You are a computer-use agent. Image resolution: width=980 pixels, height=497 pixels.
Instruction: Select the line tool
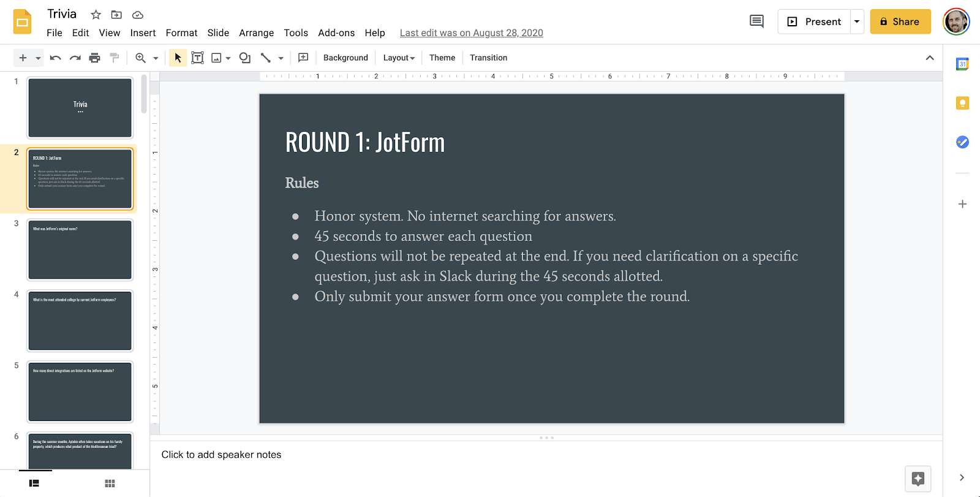[x=265, y=58]
